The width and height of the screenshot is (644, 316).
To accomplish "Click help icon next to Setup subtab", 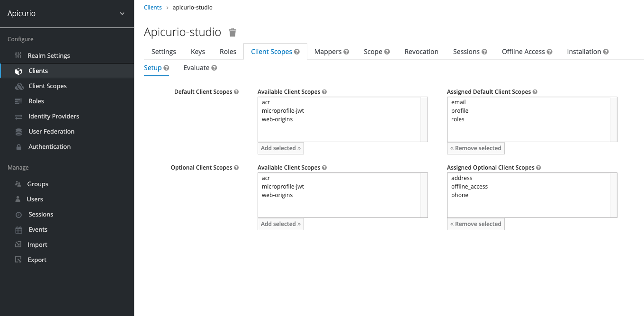I will [166, 68].
